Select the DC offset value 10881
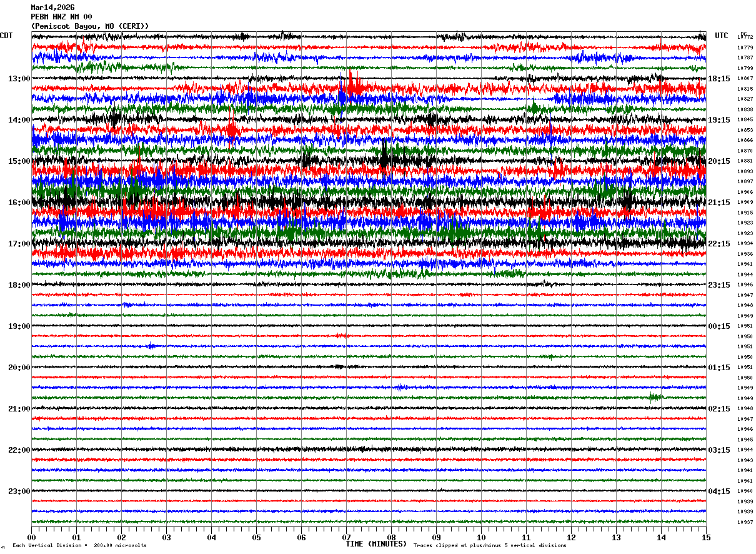Viewport: 756px width, 554px height. click(x=745, y=161)
